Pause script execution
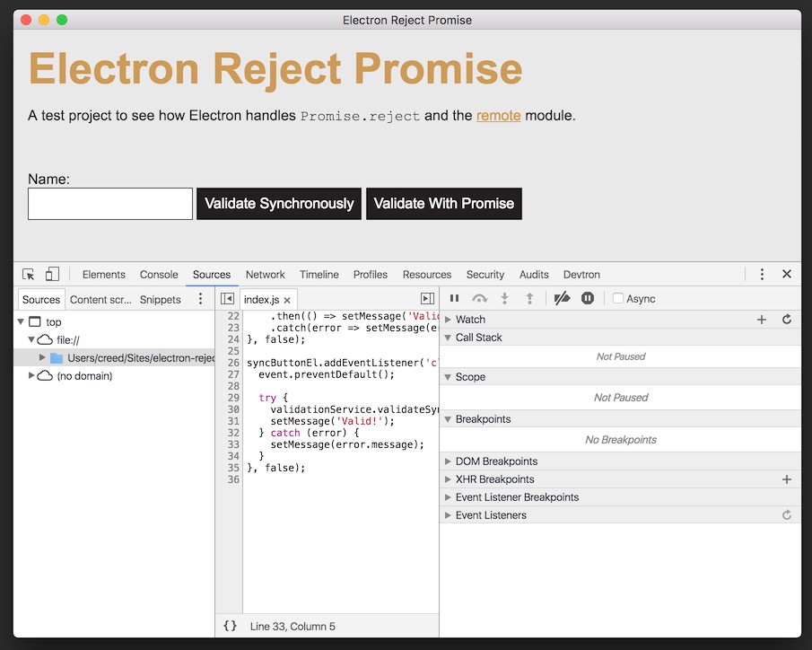Viewport: 812px width, 650px height. coord(454,299)
